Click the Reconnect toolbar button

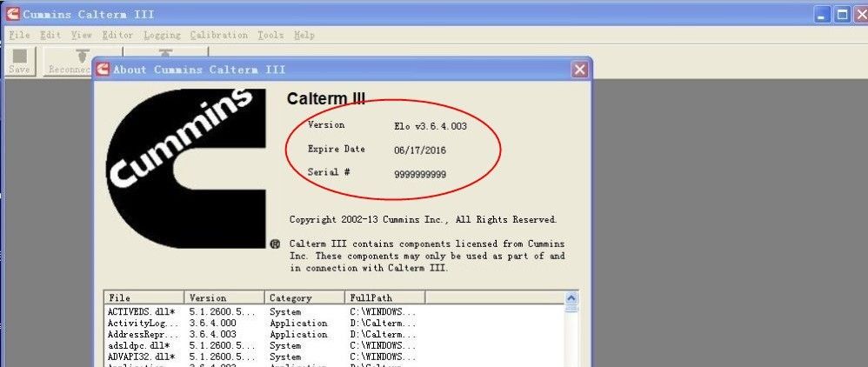pyautogui.click(x=68, y=62)
